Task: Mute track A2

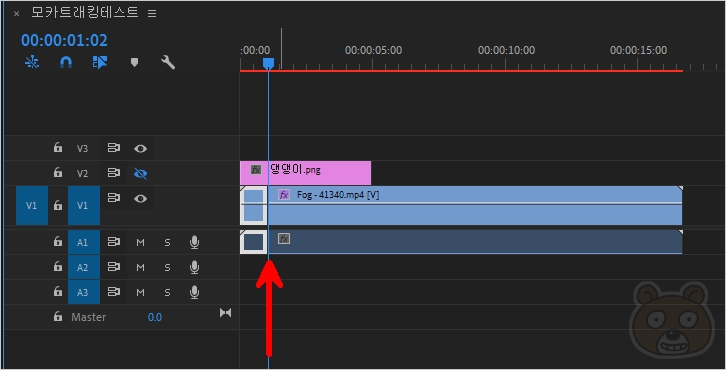Action: (140, 268)
